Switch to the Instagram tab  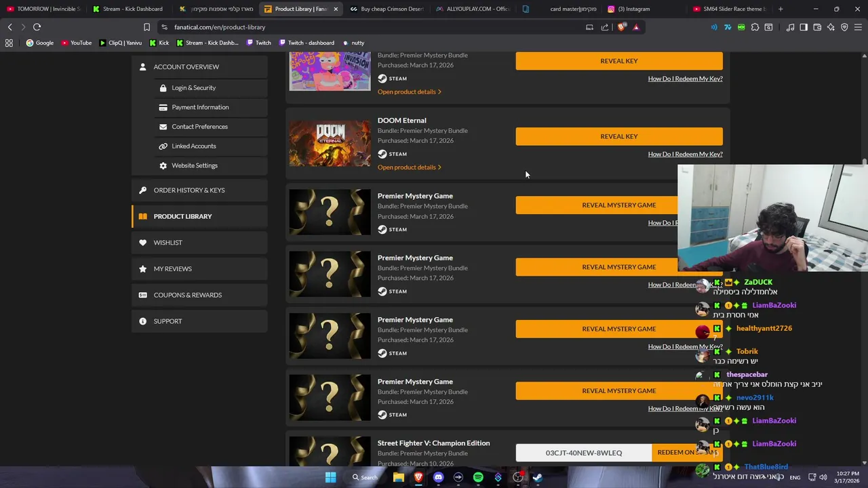634,9
